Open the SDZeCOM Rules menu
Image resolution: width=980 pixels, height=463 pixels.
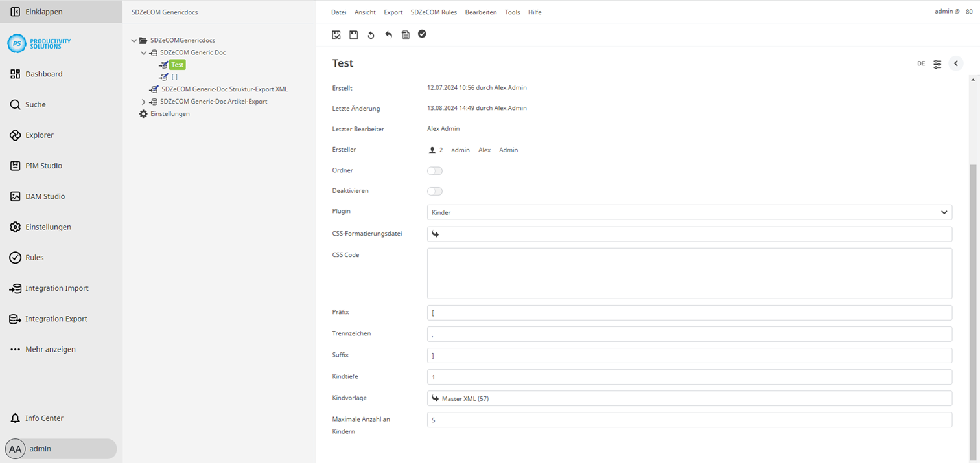tap(434, 12)
